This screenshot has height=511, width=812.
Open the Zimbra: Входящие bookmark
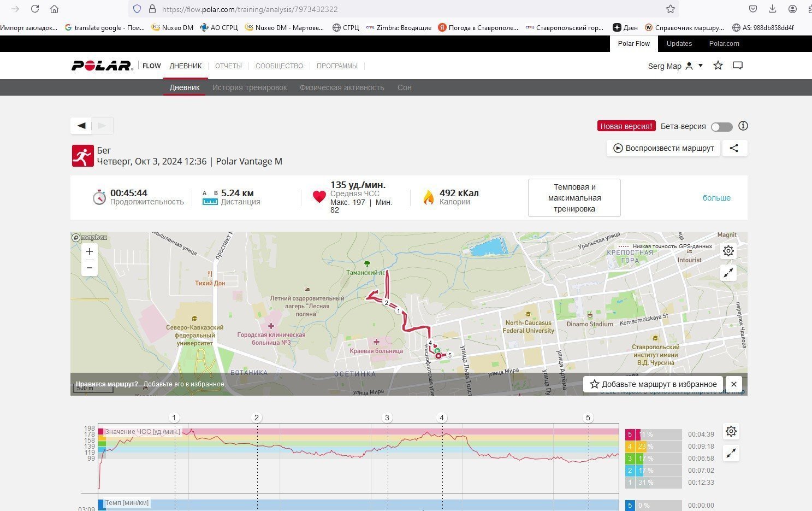coord(399,27)
